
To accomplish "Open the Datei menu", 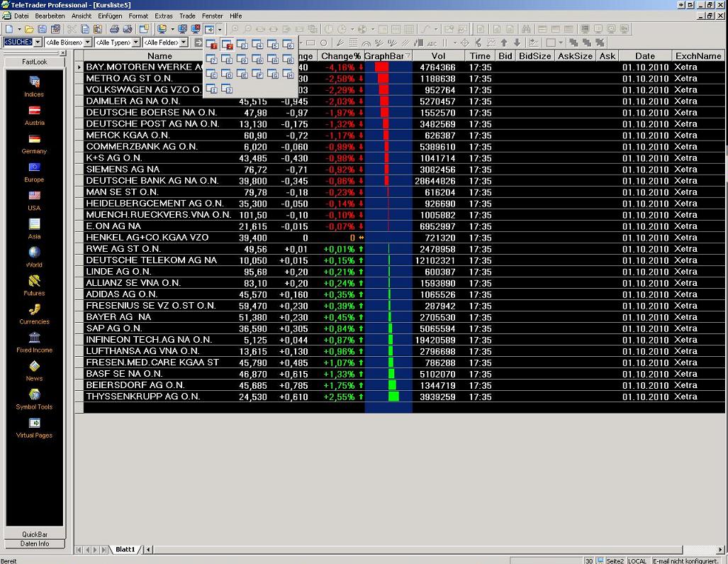I will coord(21,16).
